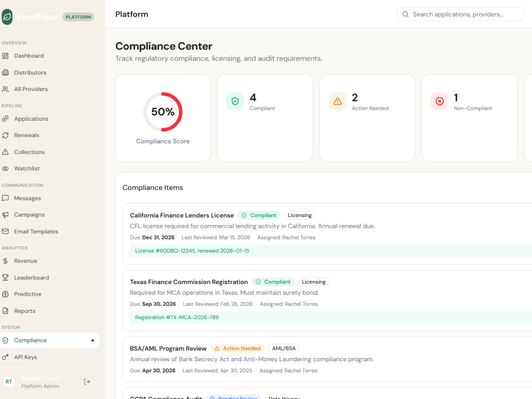
Task: Click the Due Sep 30, 2026 date
Action: tap(153, 304)
